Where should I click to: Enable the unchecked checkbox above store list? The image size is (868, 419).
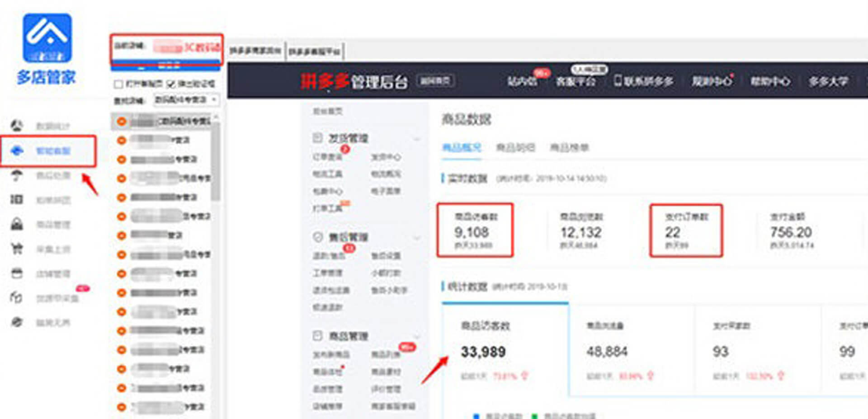coord(118,84)
